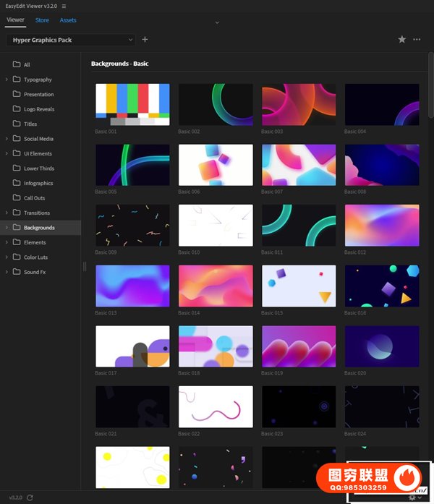The image size is (434, 504).
Task: Open the three-dot more options menu
Action: (x=417, y=40)
